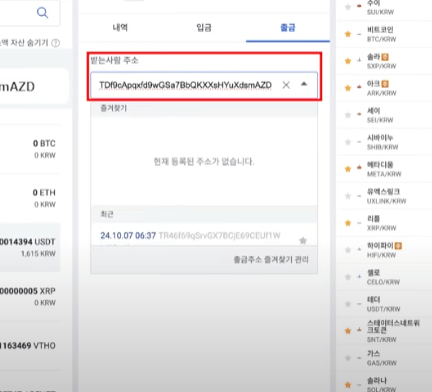Select the 셀로 CELO/KRW market
432x392 pixels.
tap(384, 277)
